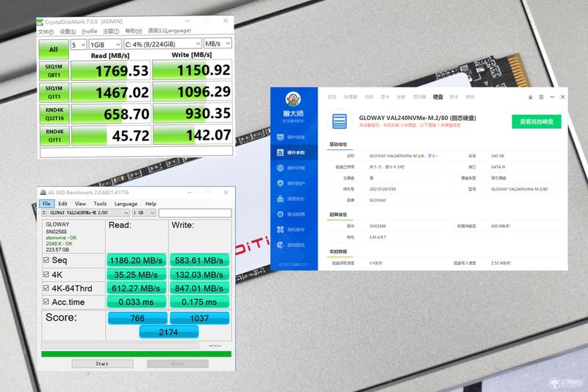Screen dimensions: 588x392
Task: Close the AS SSD Benchmark window
Action: click(226, 192)
